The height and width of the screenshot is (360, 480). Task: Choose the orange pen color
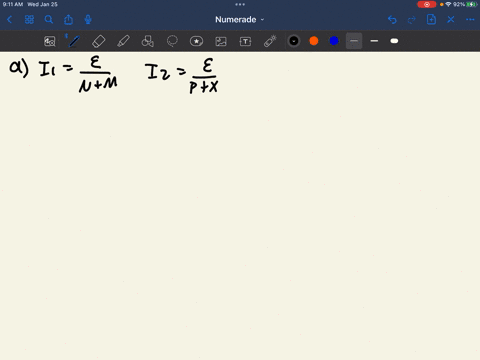[314, 41]
